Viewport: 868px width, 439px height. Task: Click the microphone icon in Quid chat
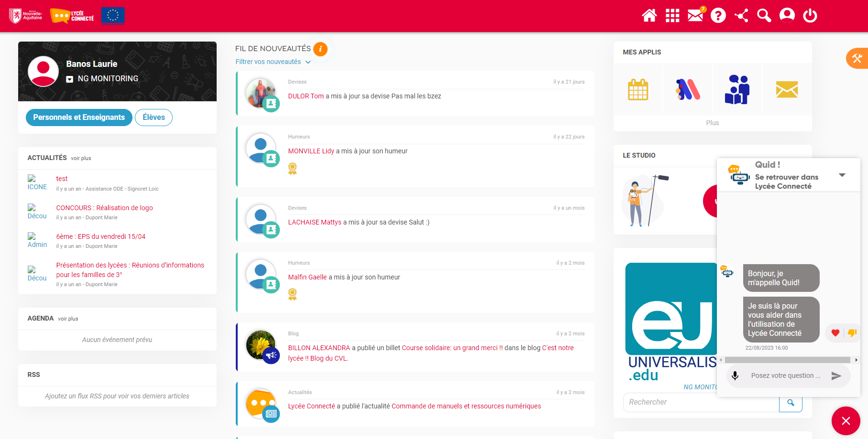coord(735,376)
